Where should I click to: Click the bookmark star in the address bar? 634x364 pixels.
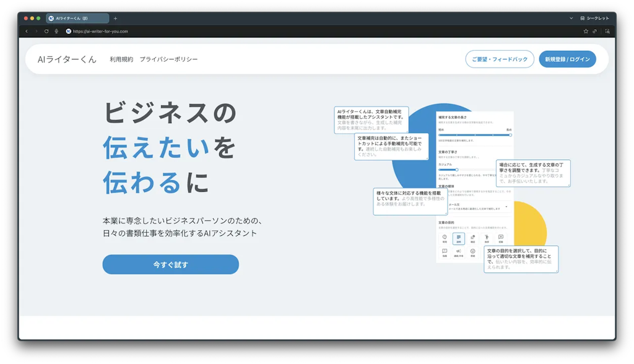point(584,31)
